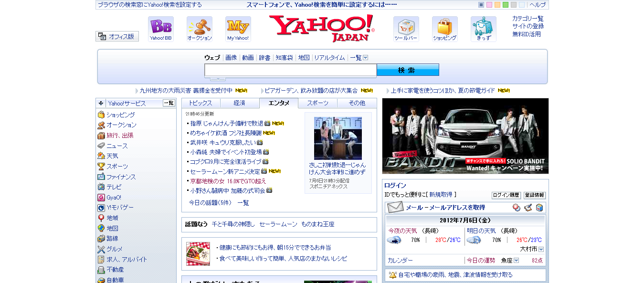Viewport: 644px width, 283px height.
Task: Click the 地域 pin icon
Action: click(101, 218)
